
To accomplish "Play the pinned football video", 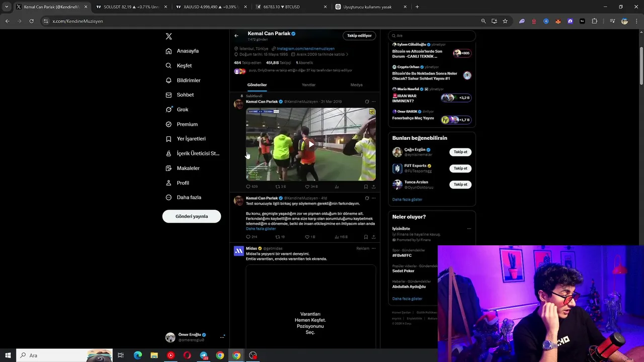I will coord(311,144).
